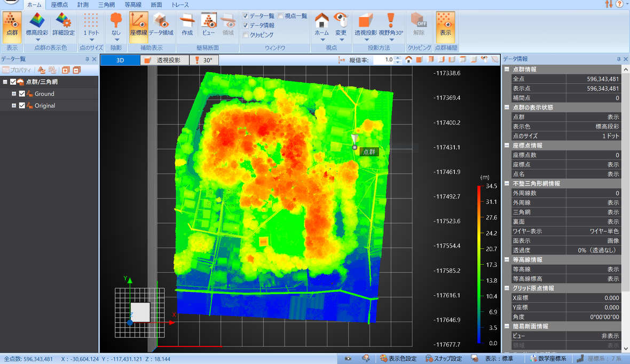Click the home view icon in viewport toolbar
This screenshot has width=630, height=364.
[408, 60]
